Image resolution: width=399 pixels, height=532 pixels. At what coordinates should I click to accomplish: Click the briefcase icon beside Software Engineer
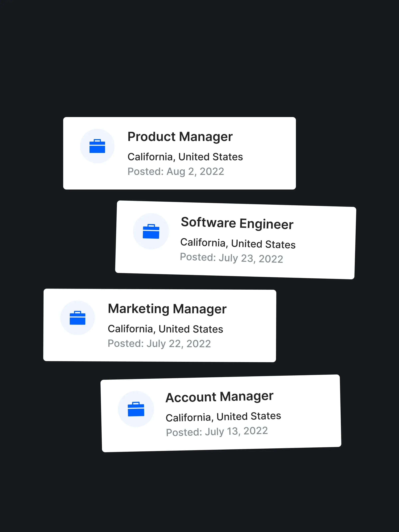[151, 231]
